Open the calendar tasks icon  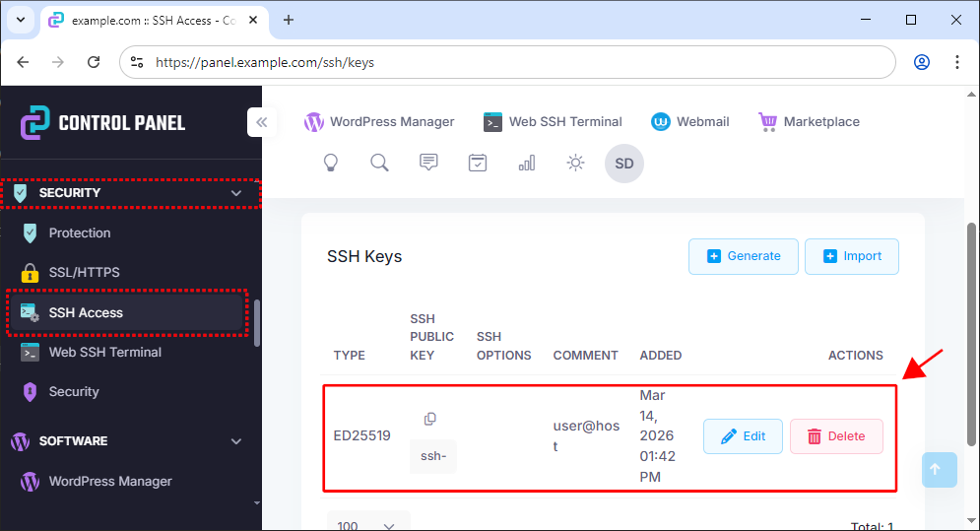point(478,164)
